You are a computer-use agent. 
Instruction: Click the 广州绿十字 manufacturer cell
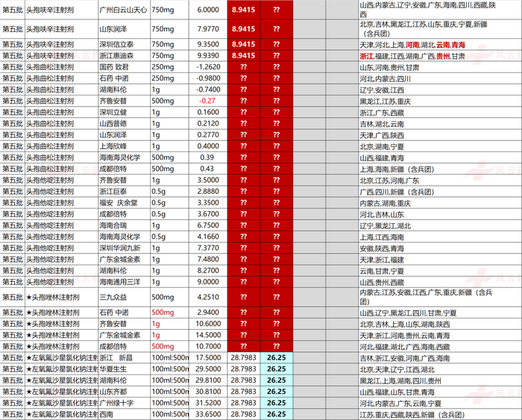[125, 403]
